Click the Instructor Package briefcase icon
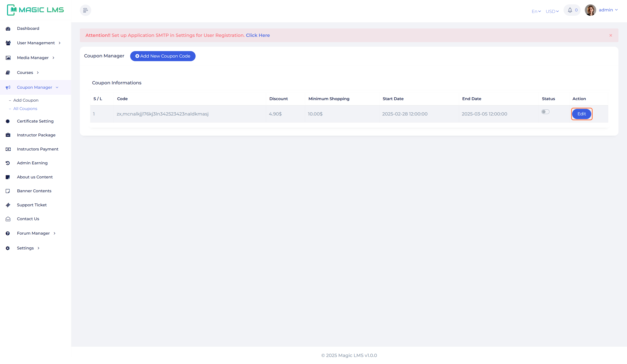This screenshot has height=364, width=627. [8, 135]
